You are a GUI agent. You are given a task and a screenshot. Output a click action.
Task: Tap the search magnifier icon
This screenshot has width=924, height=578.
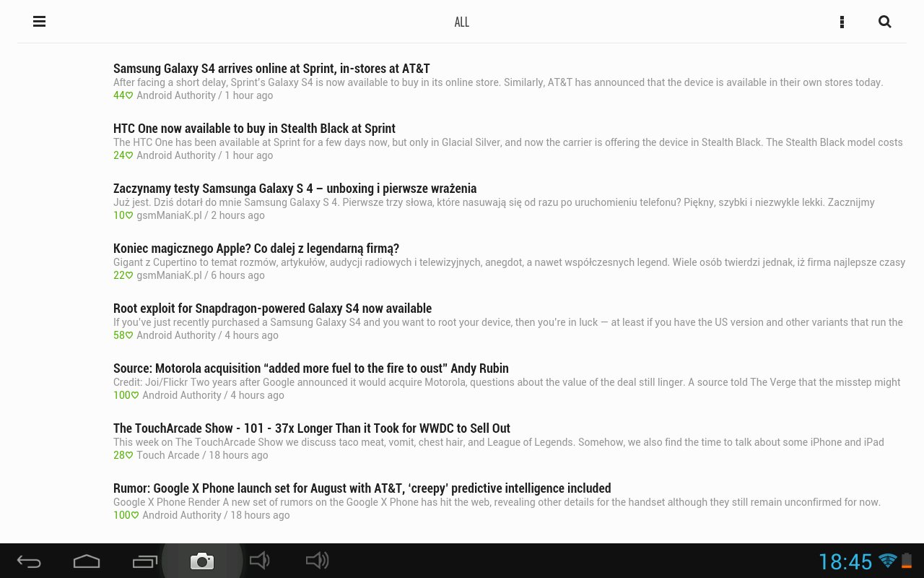coord(884,22)
